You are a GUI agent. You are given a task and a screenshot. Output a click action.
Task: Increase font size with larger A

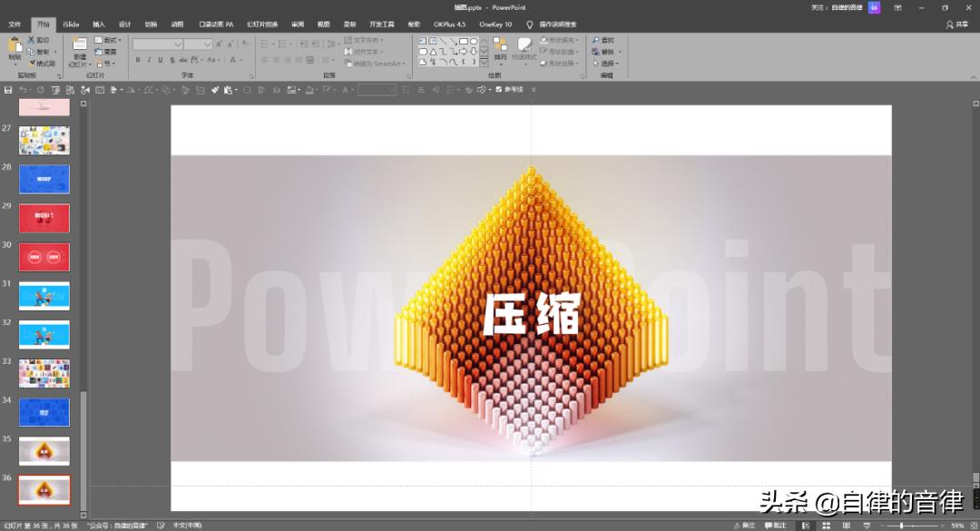pyautogui.click(x=219, y=44)
